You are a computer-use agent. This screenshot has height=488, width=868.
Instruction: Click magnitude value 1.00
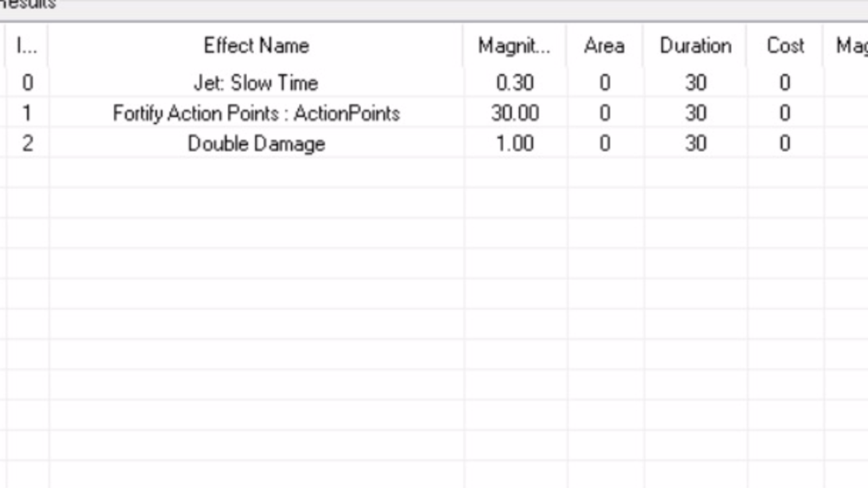click(515, 144)
